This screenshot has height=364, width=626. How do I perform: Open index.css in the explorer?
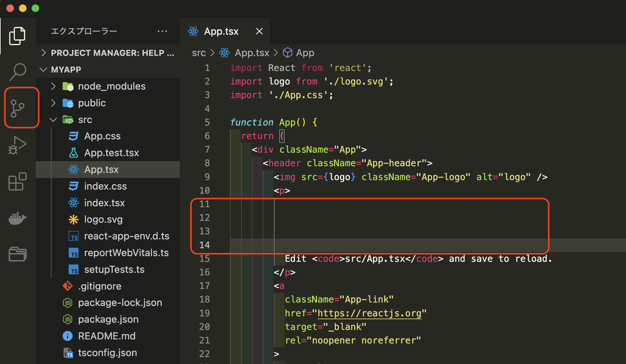[108, 186]
